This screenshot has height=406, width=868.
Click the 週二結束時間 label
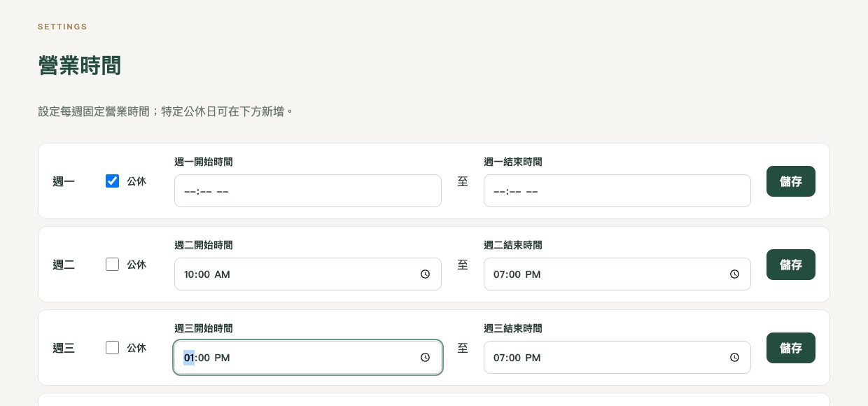coord(513,245)
